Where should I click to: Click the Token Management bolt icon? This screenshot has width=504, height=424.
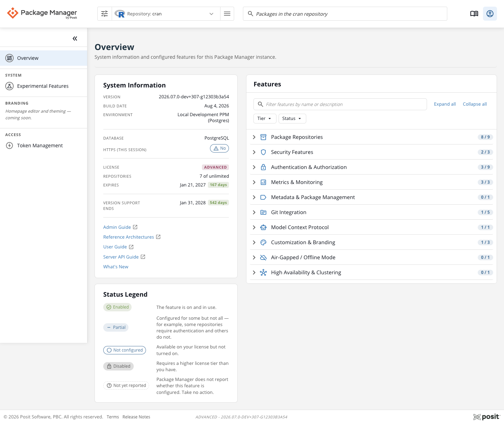[9, 146]
